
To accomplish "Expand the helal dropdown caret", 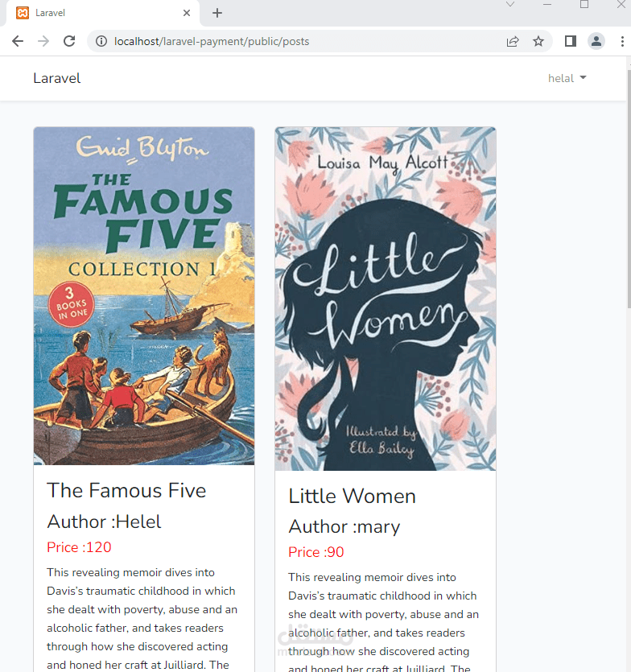I will (585, 78).
